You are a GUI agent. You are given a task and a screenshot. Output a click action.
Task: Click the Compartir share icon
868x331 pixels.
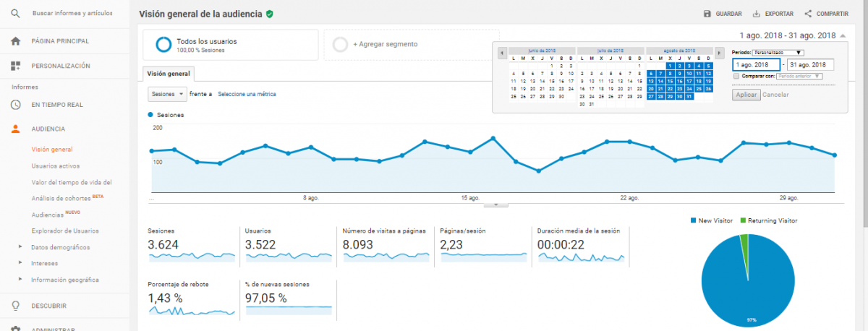807,14
